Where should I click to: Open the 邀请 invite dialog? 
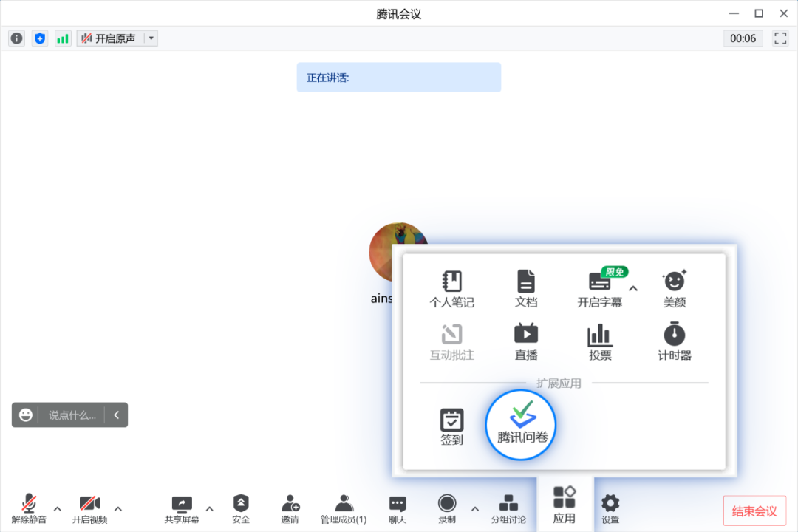click(x=290, y=508)
